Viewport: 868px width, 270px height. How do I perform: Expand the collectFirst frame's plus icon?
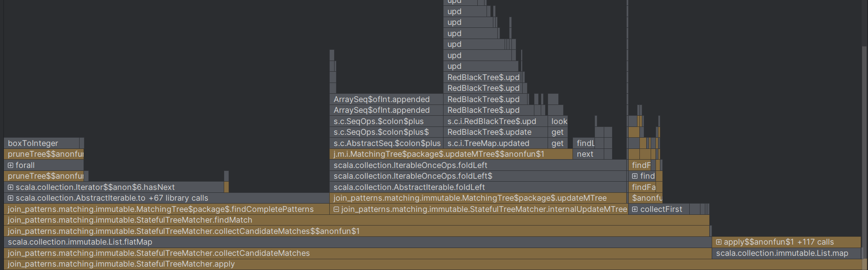pyautogui.click(x=635, y=209)
